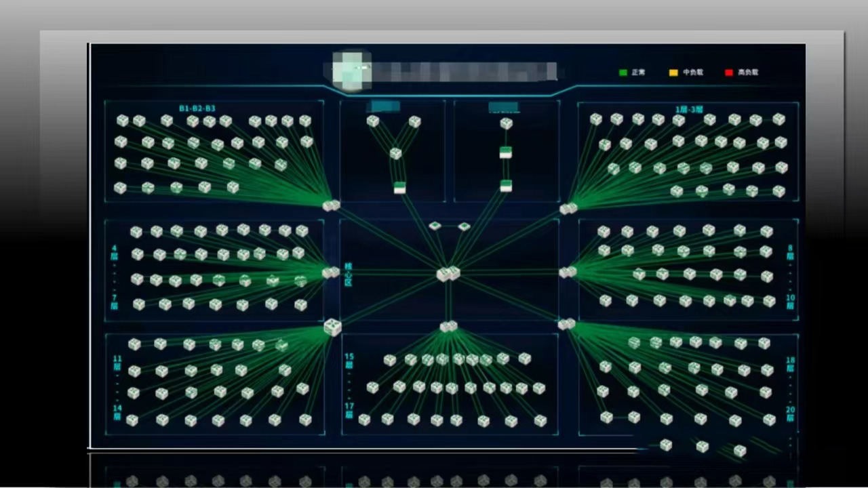Select the Y-junction node in top-left center panel
The width and height of the screenshot is (868, 488).
(395, 153)
